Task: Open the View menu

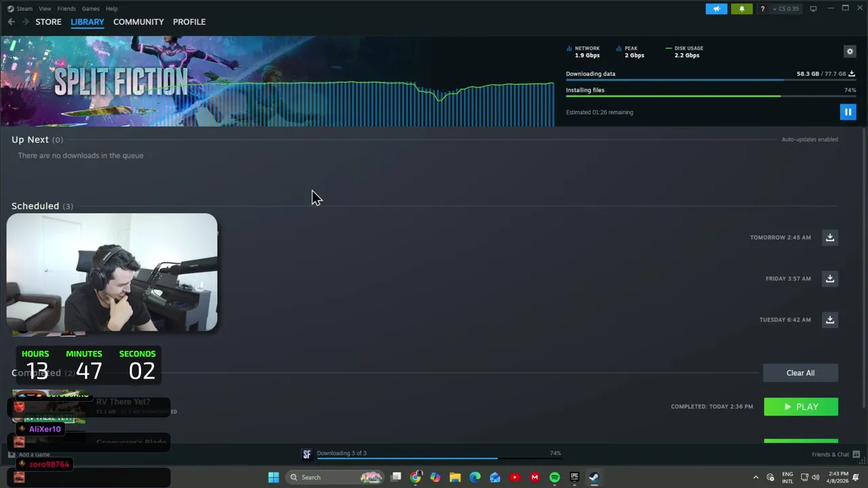Action: tap(45, 9)
